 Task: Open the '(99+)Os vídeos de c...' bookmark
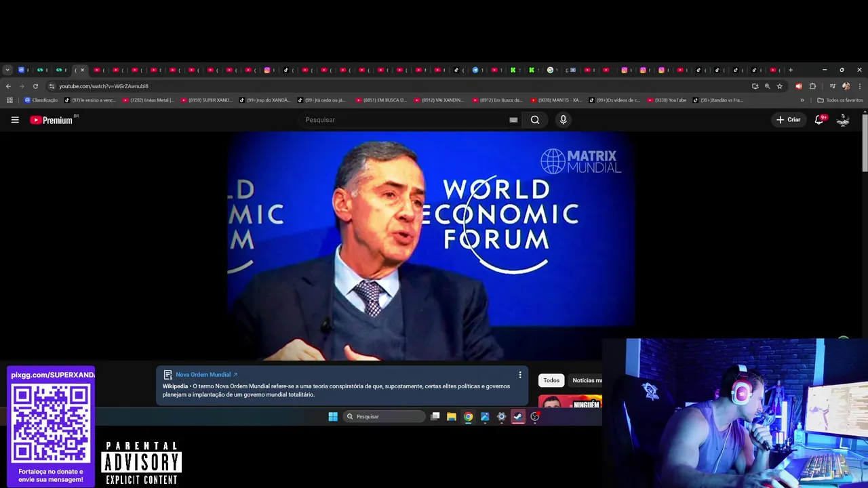pos(615,100)
